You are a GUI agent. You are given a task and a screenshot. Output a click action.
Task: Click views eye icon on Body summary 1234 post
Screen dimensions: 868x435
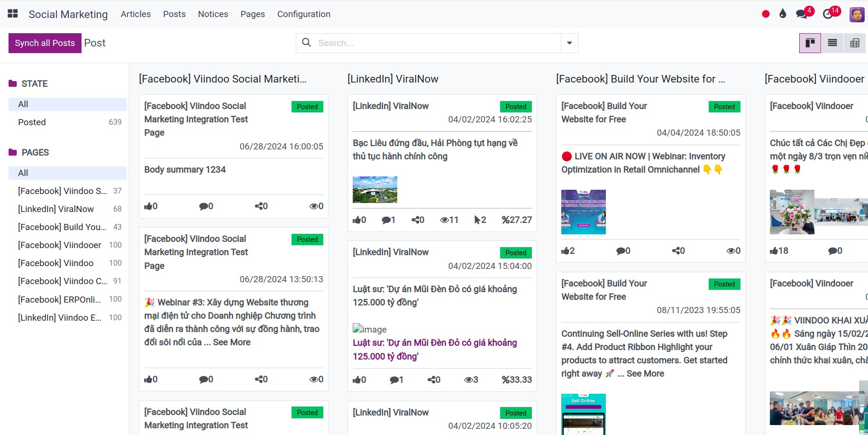click(313, 206)
